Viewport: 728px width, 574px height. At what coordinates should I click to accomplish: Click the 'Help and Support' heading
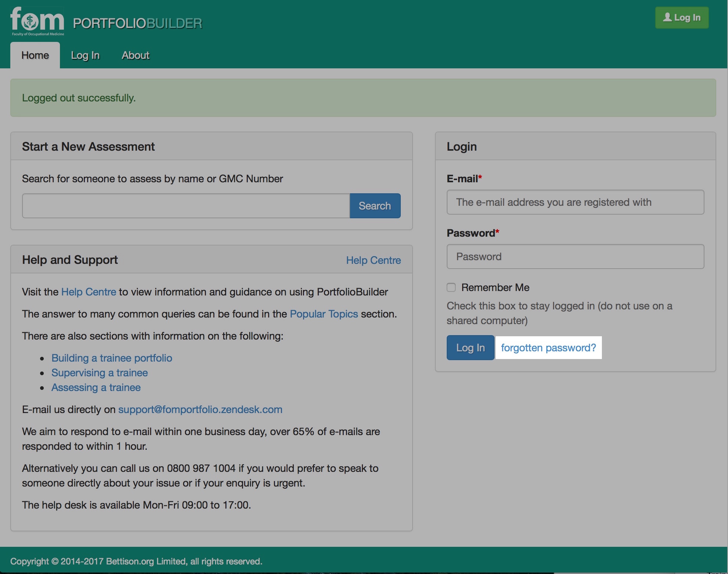pos(70,259)
